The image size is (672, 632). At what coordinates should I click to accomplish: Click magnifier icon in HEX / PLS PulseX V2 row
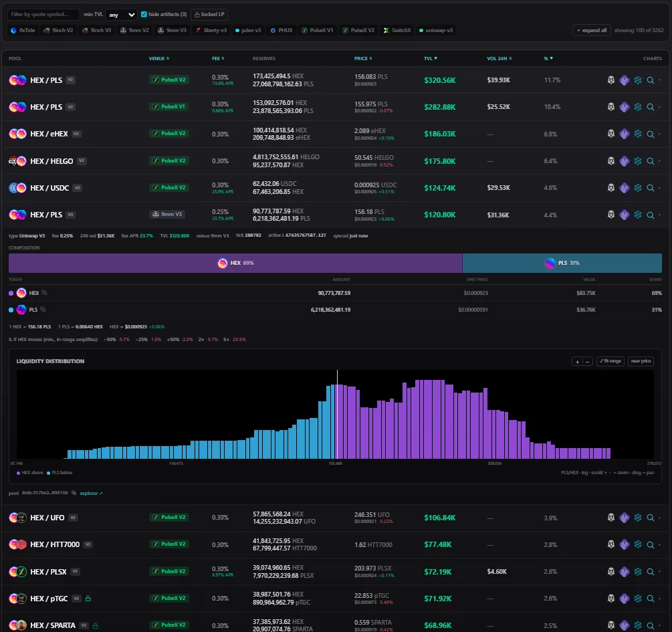pyautogui.click(x=650, y=80)
